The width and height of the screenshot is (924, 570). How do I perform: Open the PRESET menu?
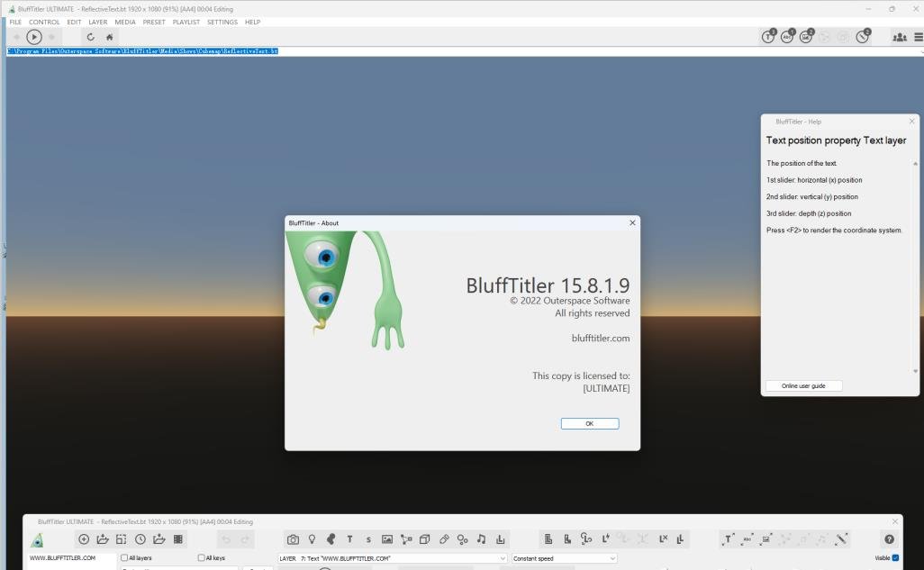[x=154, y=22]
